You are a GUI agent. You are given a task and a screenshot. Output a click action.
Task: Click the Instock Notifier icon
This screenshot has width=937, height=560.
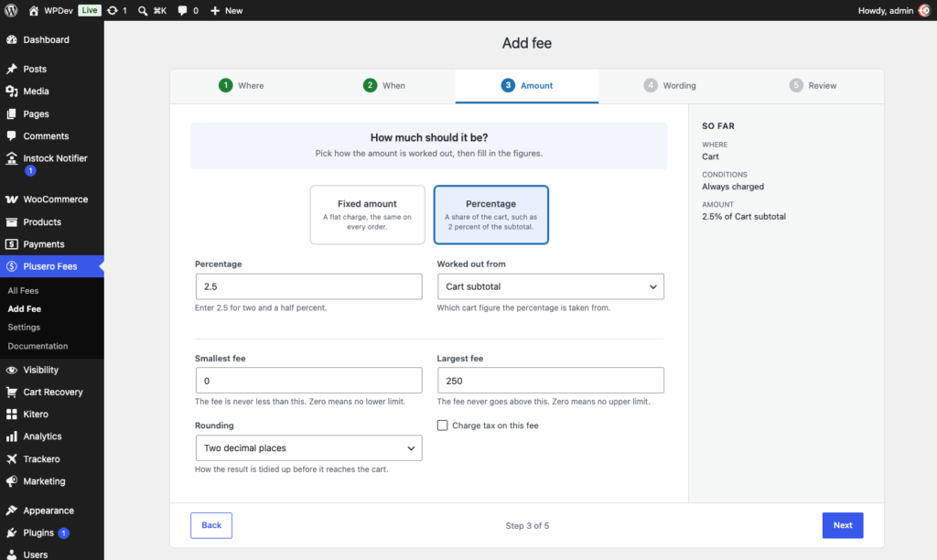pyautogui.click(x=11, y=157)
